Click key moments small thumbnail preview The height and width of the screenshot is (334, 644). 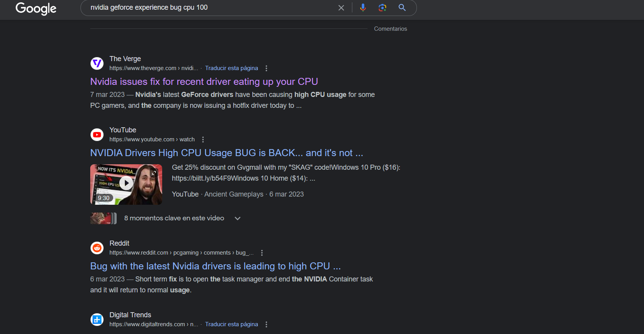point(103,218)
